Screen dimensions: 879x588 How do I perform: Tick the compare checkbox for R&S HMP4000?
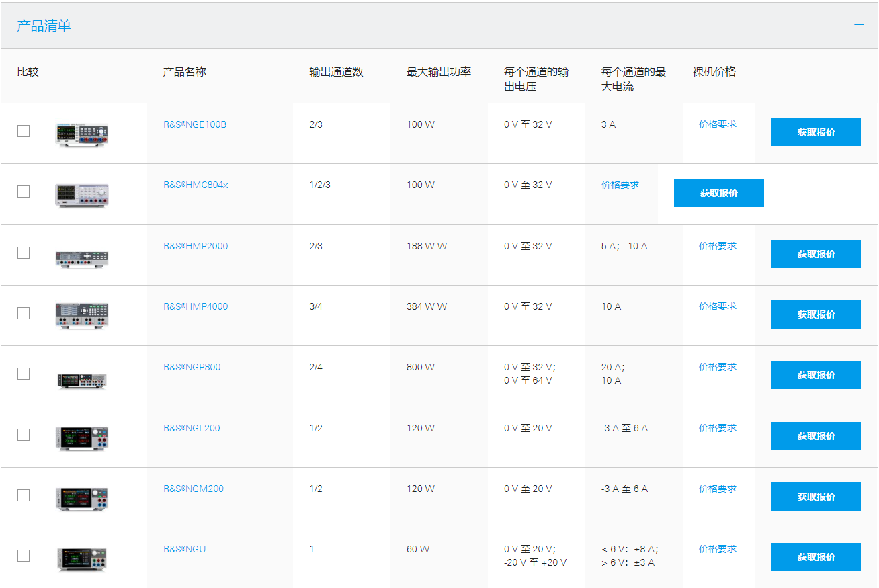[24, 313]
